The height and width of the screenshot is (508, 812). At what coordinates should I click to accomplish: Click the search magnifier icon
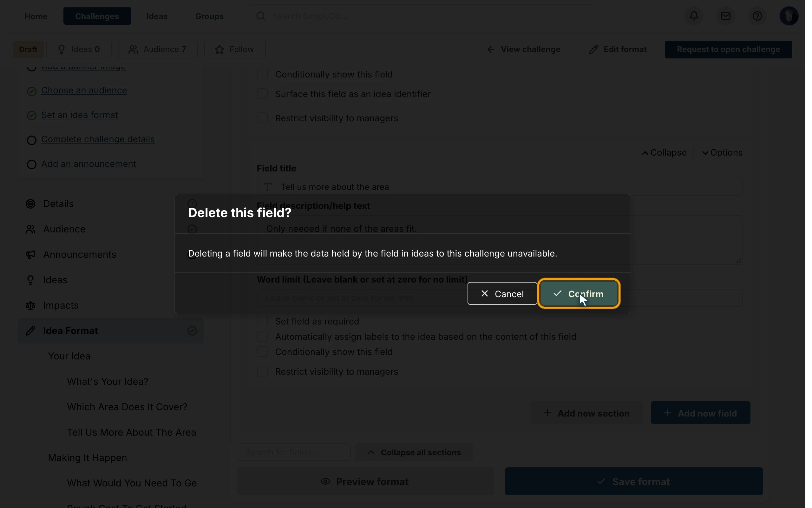(261, 16)
